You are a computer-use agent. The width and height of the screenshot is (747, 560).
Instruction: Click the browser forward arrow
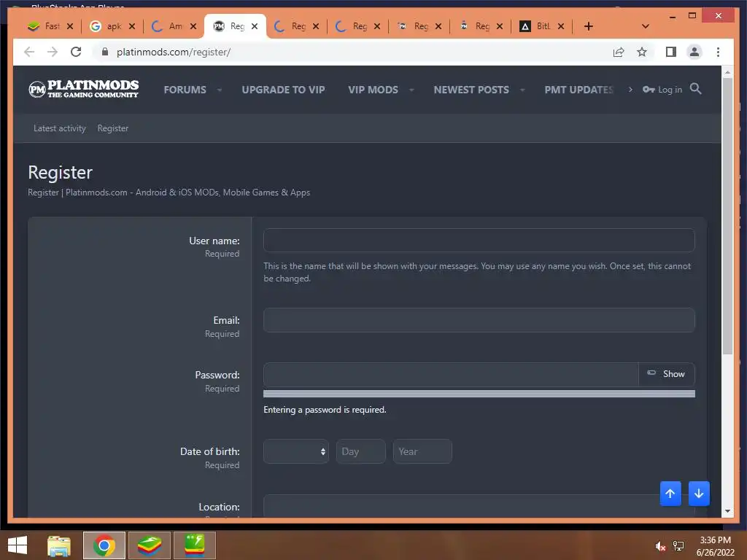[x=53, y=52]
